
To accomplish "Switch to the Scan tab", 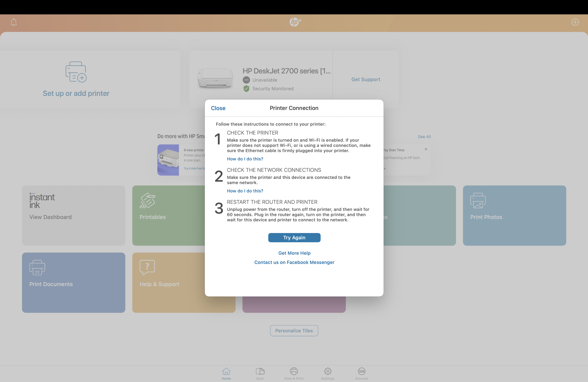I will click(x=260, y=374).
